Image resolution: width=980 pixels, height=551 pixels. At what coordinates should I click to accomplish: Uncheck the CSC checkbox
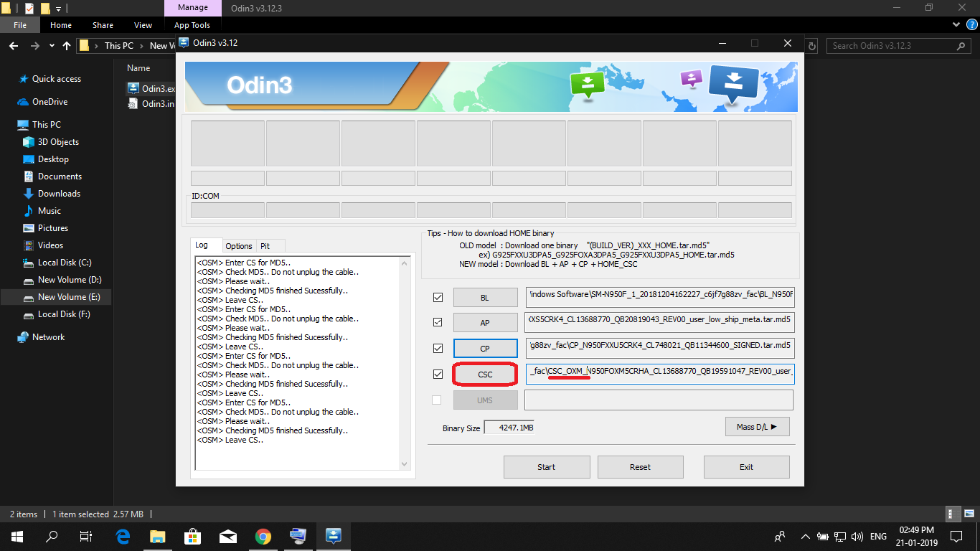point(438,374)
